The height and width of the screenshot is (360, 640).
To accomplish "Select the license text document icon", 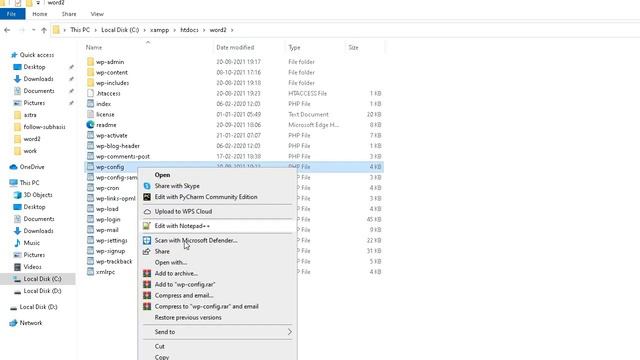I will coord(90,114).
